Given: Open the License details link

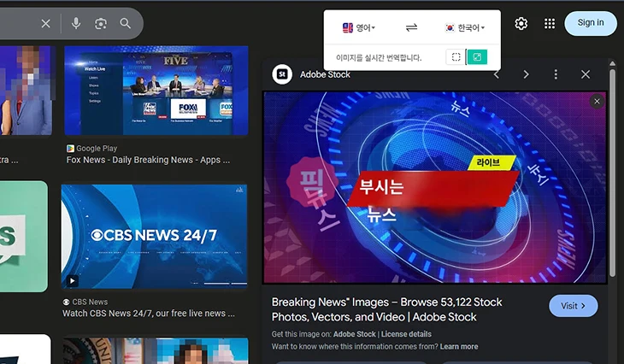Looking at the screenshot, I should coord(406,334).
